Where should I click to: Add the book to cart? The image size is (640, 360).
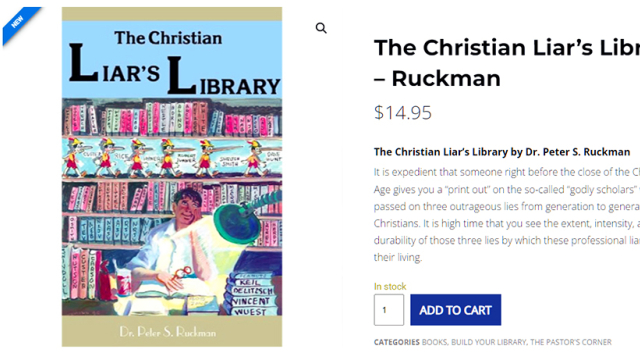[x=456, y=310]
